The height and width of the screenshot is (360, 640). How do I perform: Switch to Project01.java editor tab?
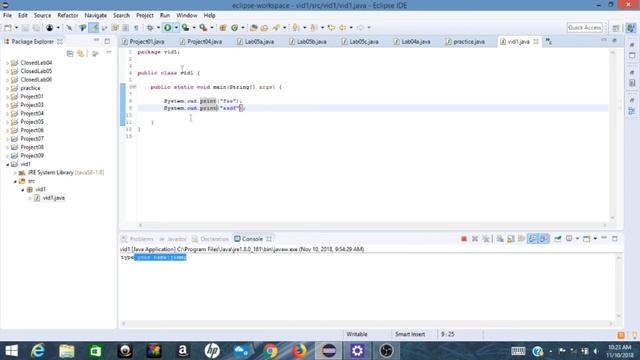coord(143,42)
